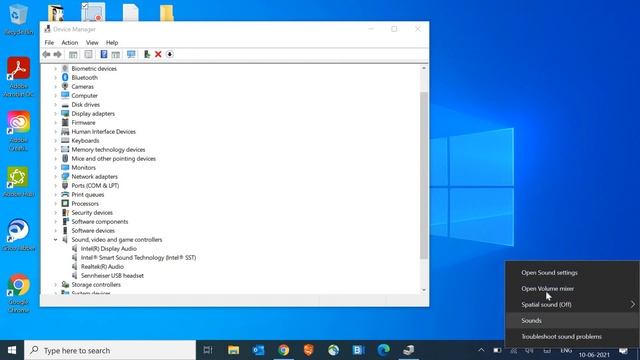Select Mice and other pointing devices
The width and height of the screenshot is (640, 360).
(113, 158)
